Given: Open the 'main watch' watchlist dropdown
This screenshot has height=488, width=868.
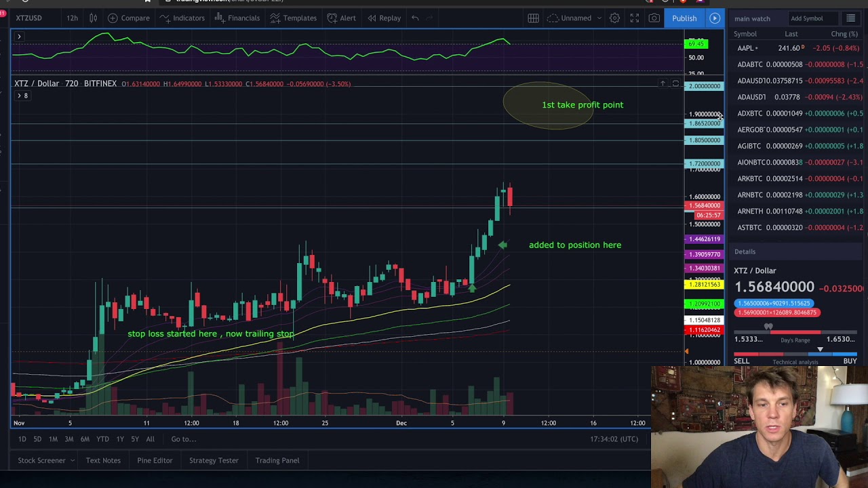Looking at the screenshot, I should coord(752,18).
